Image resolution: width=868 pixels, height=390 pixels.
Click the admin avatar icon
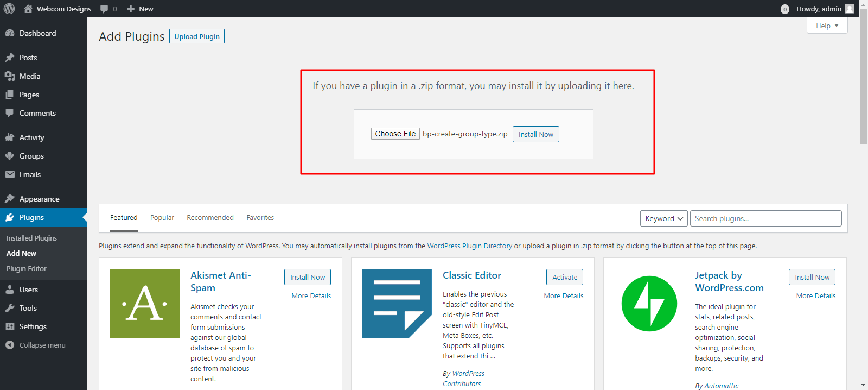[850, 9]
